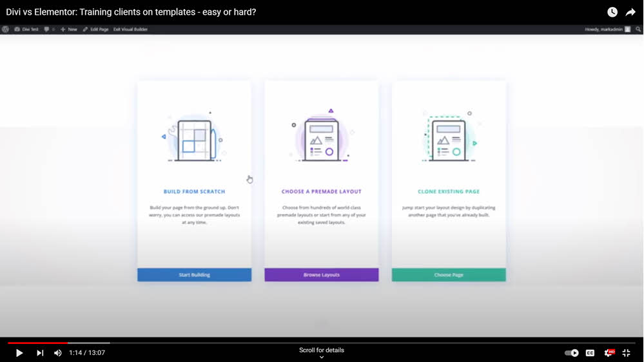Exit full screen mode

tap(627, 352)
